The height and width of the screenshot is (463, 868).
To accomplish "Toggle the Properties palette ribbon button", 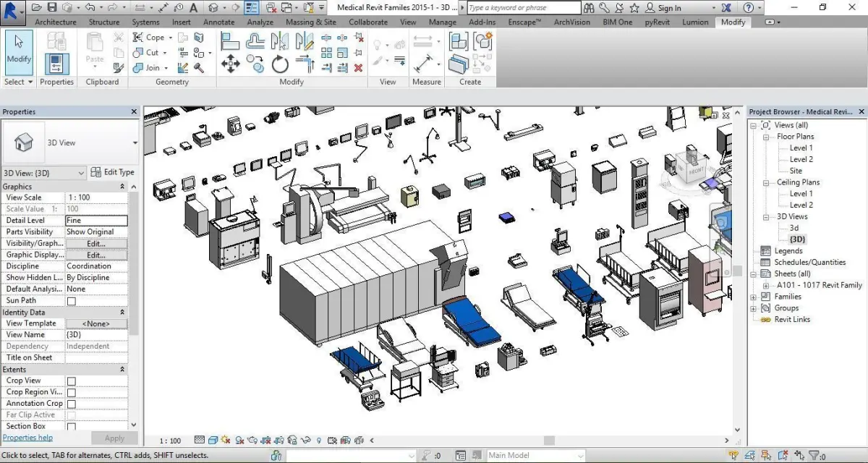I will tap(56, 64).
